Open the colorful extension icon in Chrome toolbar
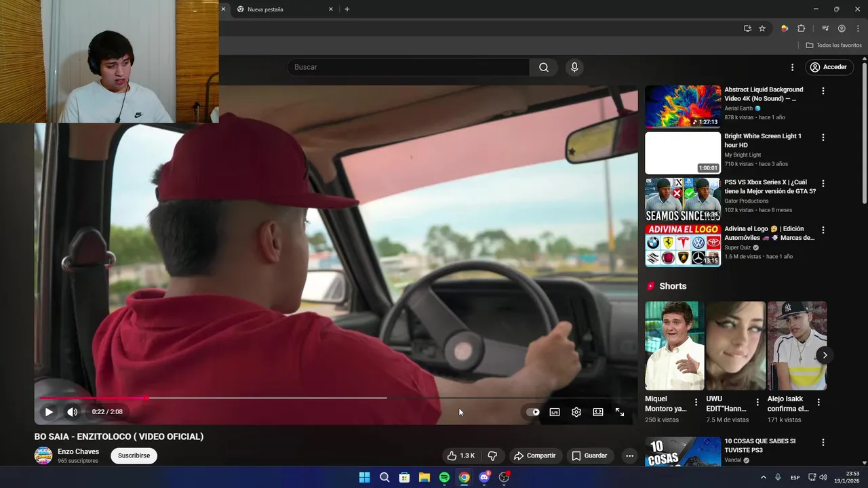The image size is (868, 488). [785, 28]
